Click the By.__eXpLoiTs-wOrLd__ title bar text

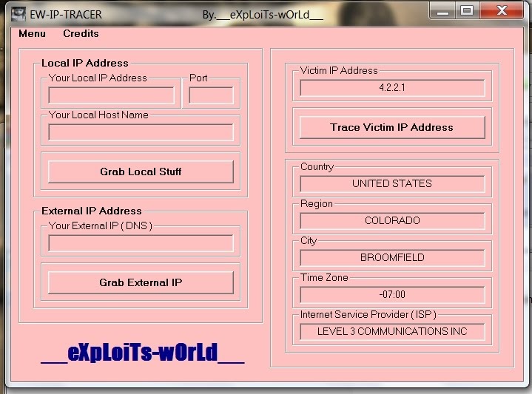(x=263, y=15)
